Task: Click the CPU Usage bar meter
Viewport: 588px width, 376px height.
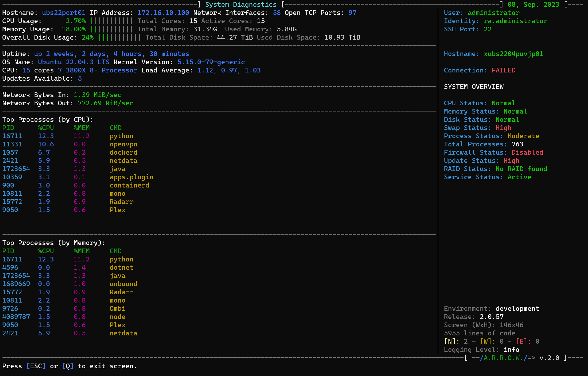Action: [x=112, y=21]
